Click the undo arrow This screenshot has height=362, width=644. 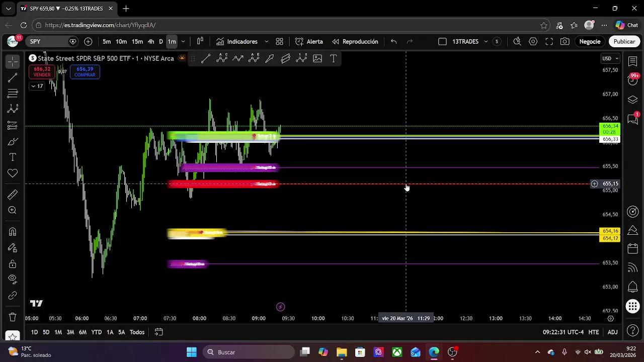[x=393, y=41]
